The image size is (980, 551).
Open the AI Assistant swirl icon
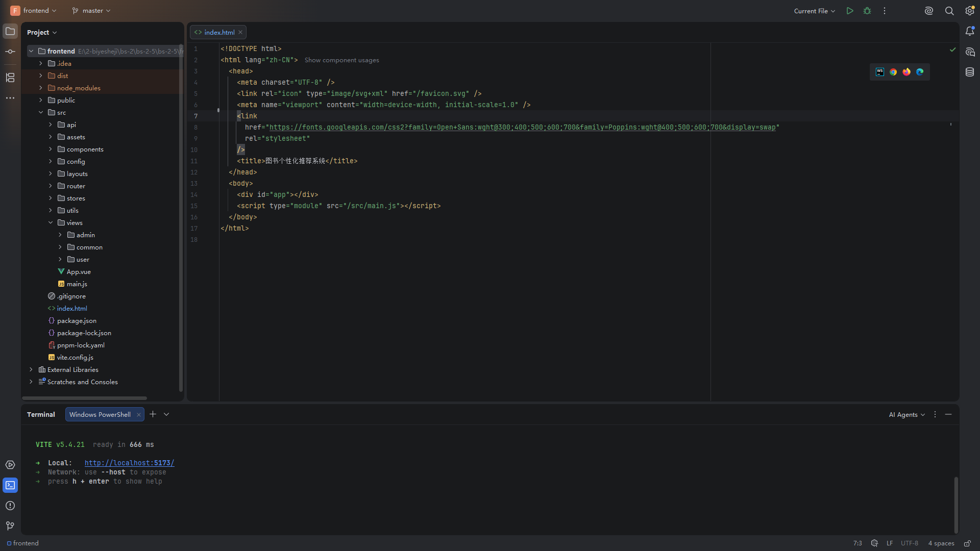tap(929, 11)
